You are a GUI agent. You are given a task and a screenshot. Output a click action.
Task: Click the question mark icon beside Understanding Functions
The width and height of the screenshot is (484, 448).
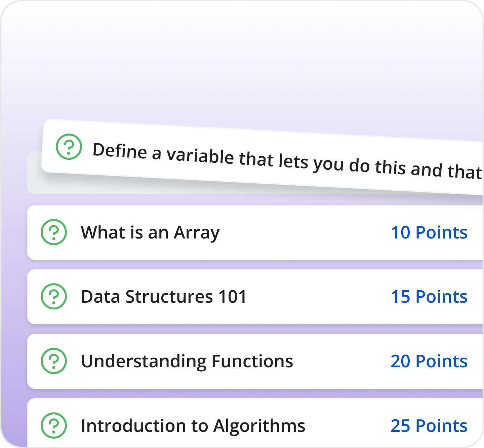point(55,361)
